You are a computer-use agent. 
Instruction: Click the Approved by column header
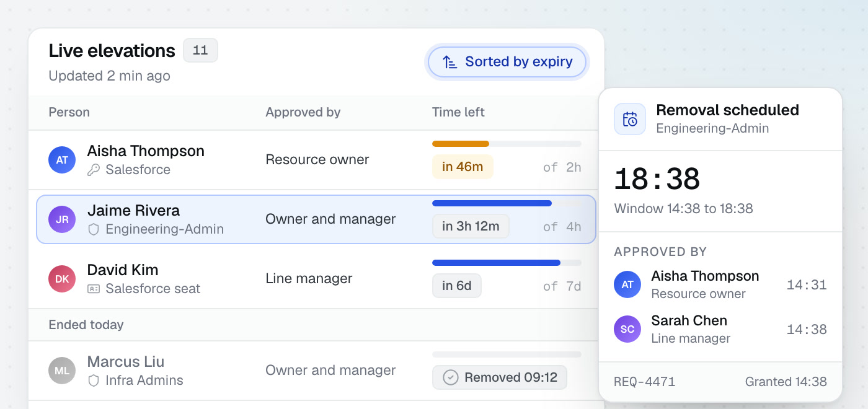click(x=303, y=112)
